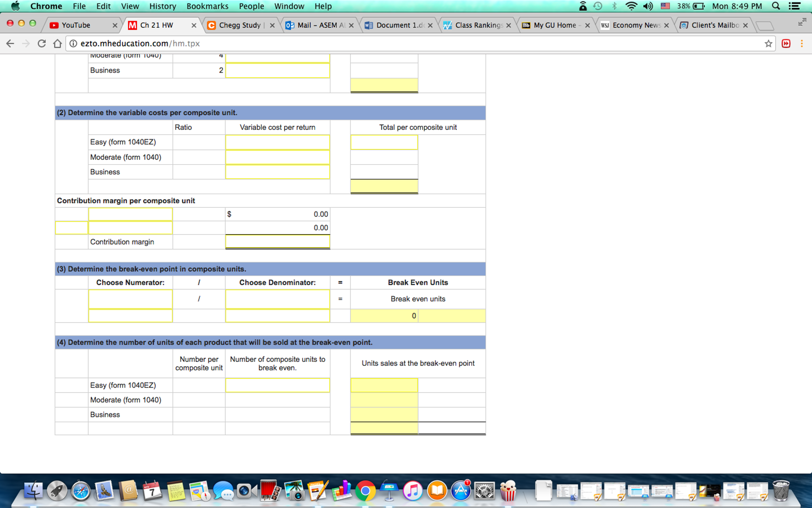812x508 pixels.
Task: Open Choose Numerator dropdown field
Action: (130, 299)
